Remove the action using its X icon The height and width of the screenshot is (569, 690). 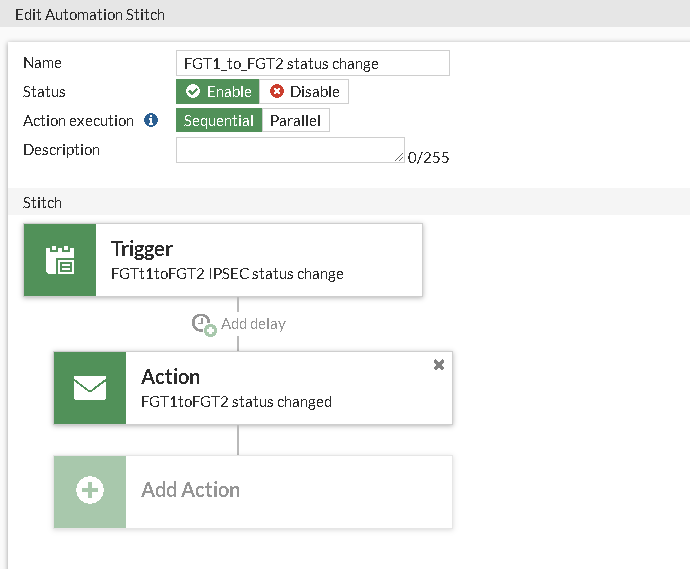click(x=438, y=365)
